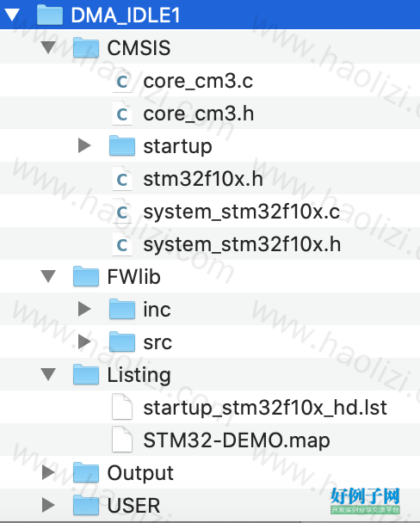Expand the inc folder

[x=84, y=309]
